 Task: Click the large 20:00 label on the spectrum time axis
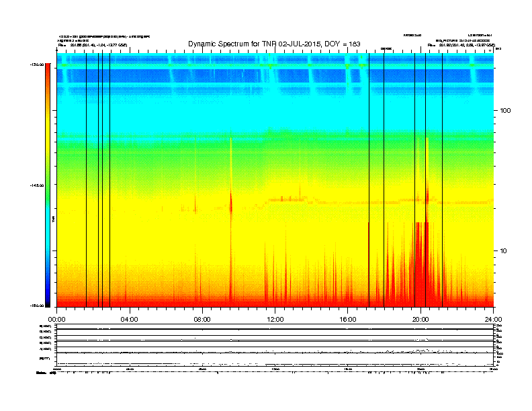pyautogui.click(x=420, y=320)
